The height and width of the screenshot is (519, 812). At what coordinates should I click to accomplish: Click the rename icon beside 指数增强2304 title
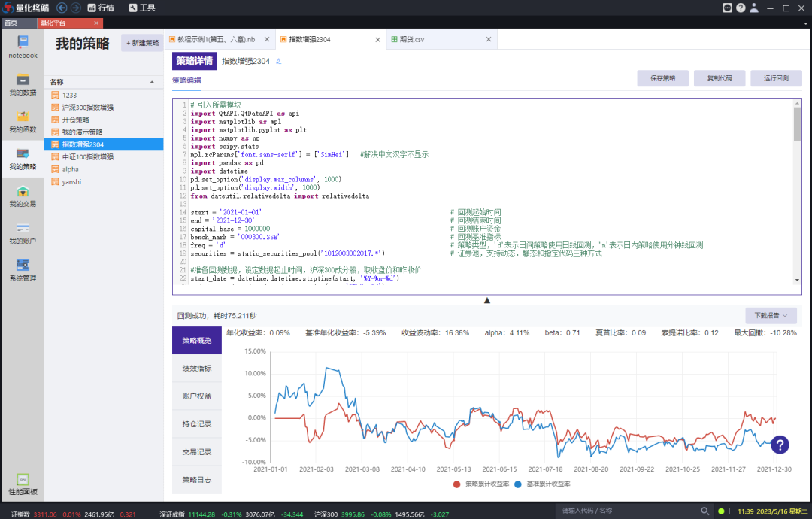pos(279,61)
